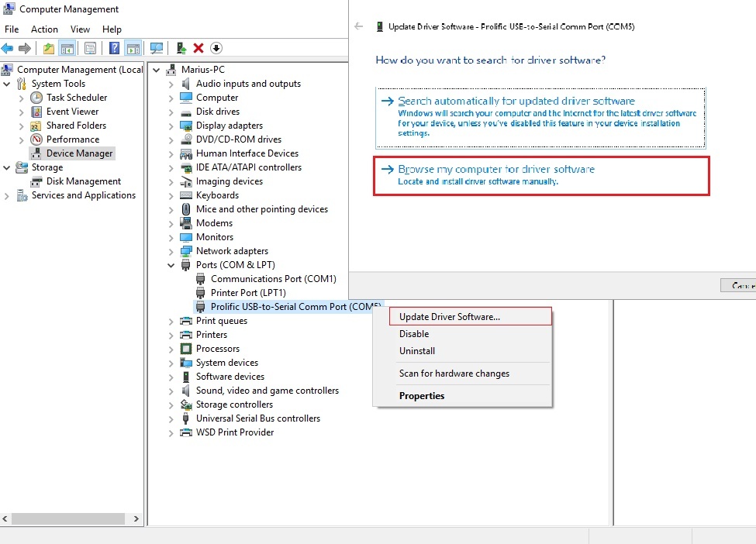Expand the Network adapters category
The image size is (756, 544).
171,251
